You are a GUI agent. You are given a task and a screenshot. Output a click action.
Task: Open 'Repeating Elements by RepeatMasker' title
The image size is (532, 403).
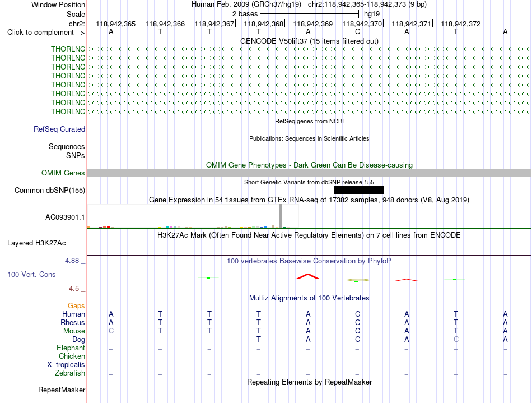(x=309, y=382)
